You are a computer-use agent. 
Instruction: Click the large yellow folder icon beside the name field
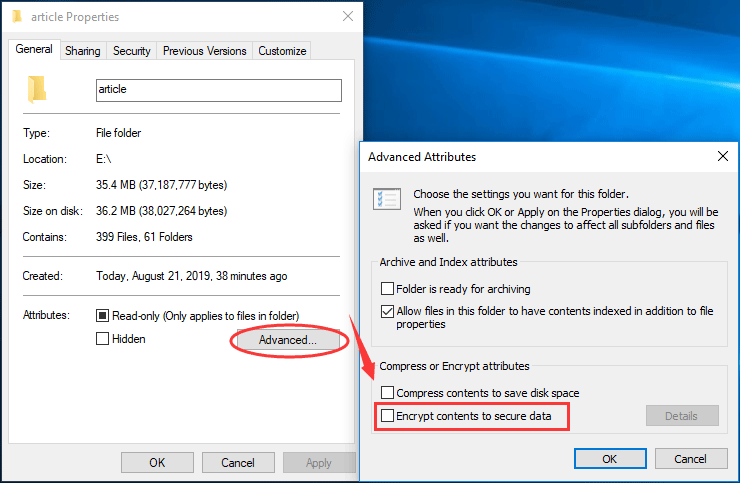[x=37, y=89]
